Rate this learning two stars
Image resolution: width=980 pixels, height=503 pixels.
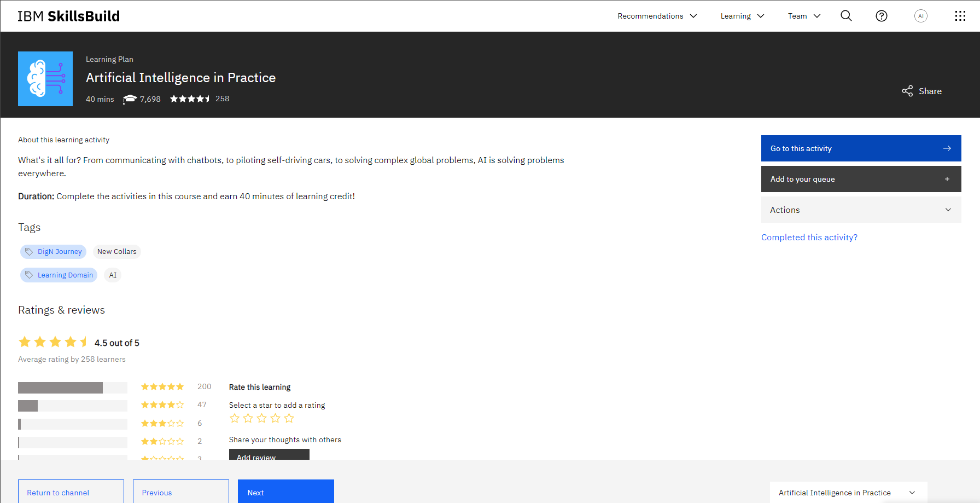[248, 418]
